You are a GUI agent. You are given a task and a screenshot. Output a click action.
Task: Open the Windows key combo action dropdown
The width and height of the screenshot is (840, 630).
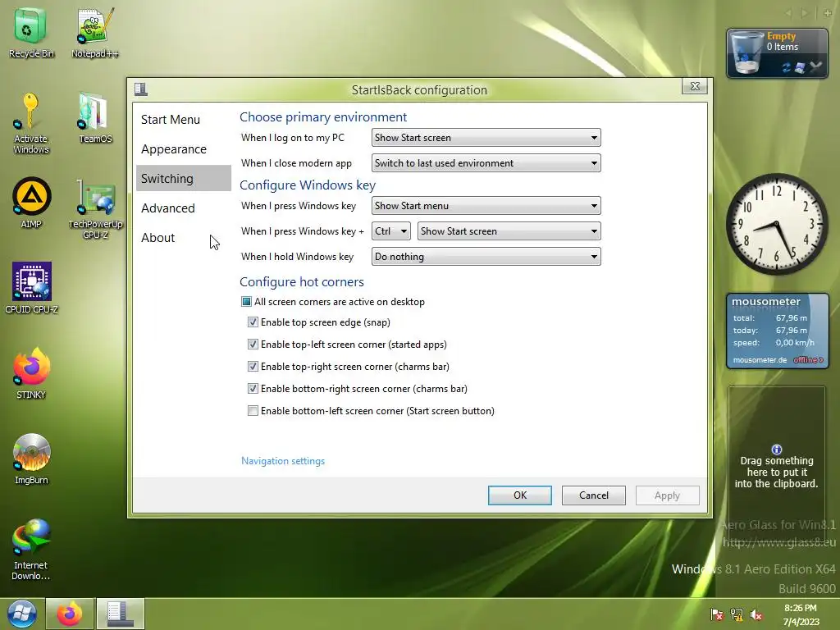[509, 231]
